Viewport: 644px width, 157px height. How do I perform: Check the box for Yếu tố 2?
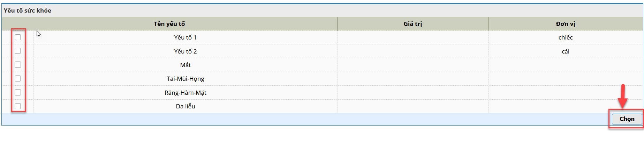point(18,51)
